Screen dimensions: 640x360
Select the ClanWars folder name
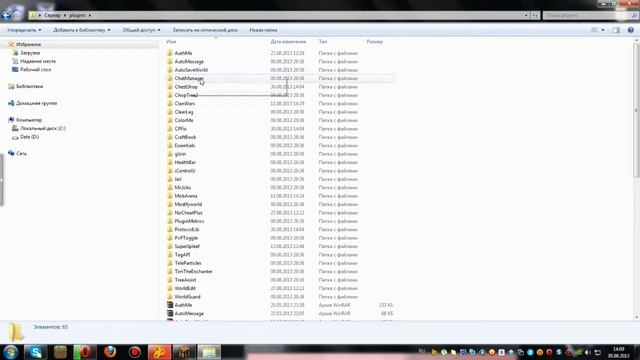coord(185,104)
